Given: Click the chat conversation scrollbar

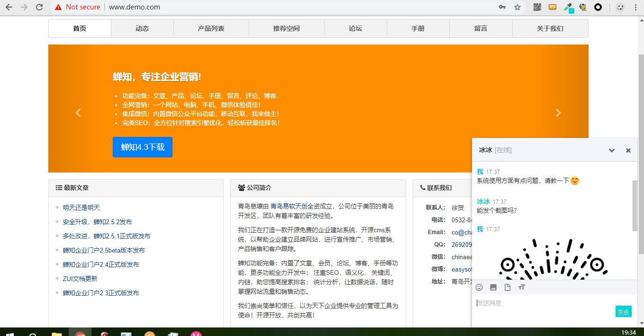Looking at the screenshot, I should tap(635, 206).
